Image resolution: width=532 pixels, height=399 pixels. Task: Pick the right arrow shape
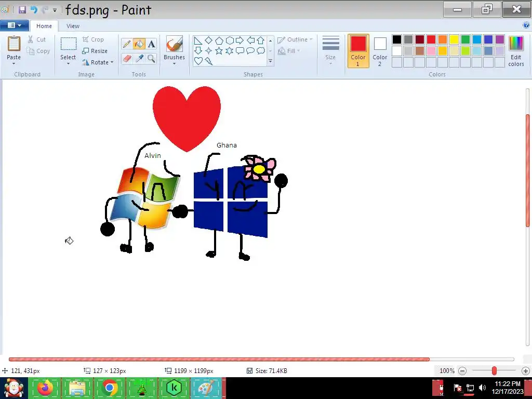pyautogui.click(x=240, y=41)
